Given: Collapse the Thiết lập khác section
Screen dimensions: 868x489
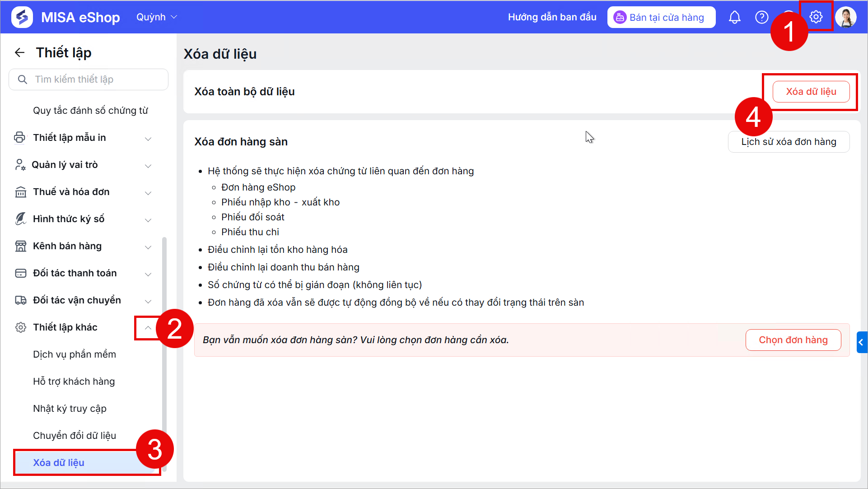Looking at the screenshot, I should tap(148, 328).
